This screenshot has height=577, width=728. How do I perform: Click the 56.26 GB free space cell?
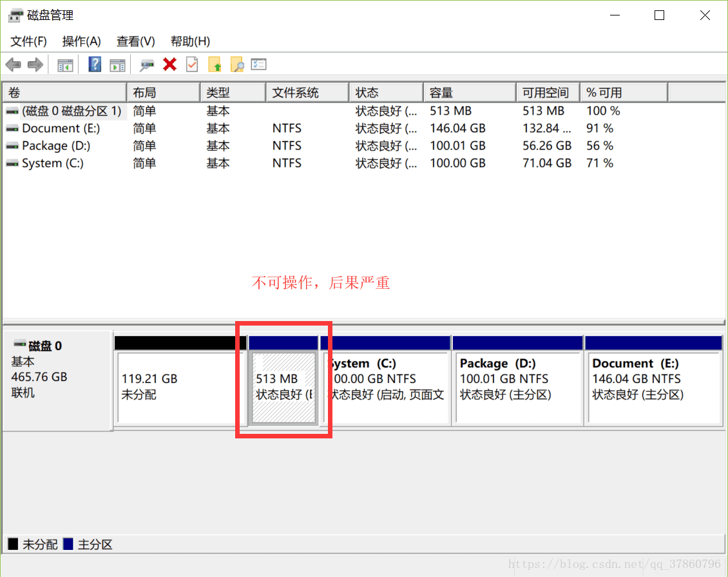pyautogui.click(x=547, y=146)
